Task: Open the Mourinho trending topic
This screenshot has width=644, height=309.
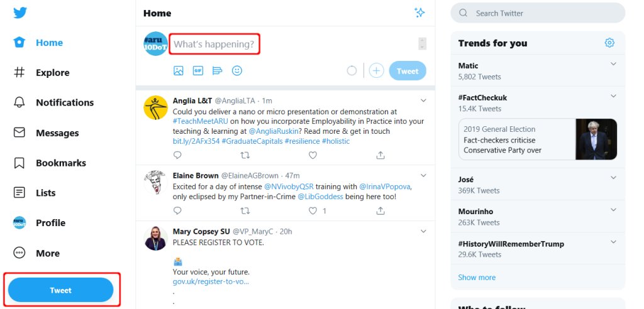Action: tap(475, 212)
